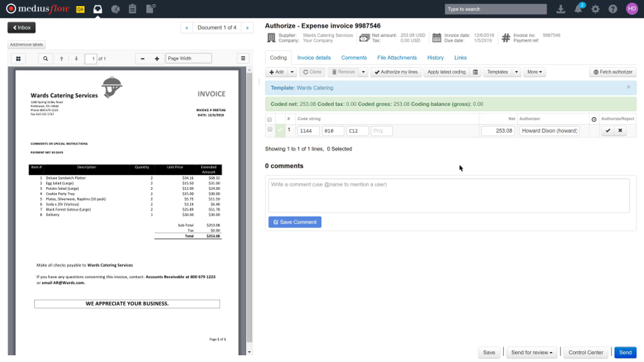Approve line 1 with the checkmark
Image resolution: width=644 pixels, height=362 pixels.
tap(608, 131)
